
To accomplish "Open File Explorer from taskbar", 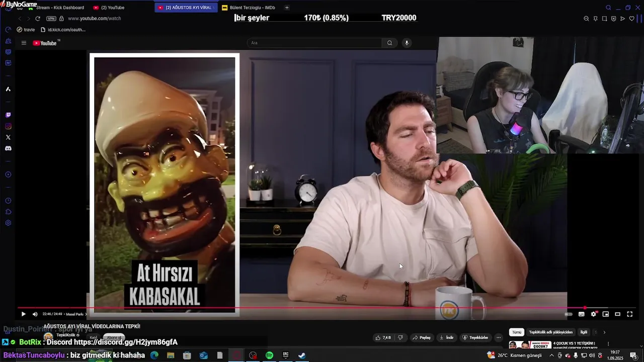I will (x=171, y=355).
